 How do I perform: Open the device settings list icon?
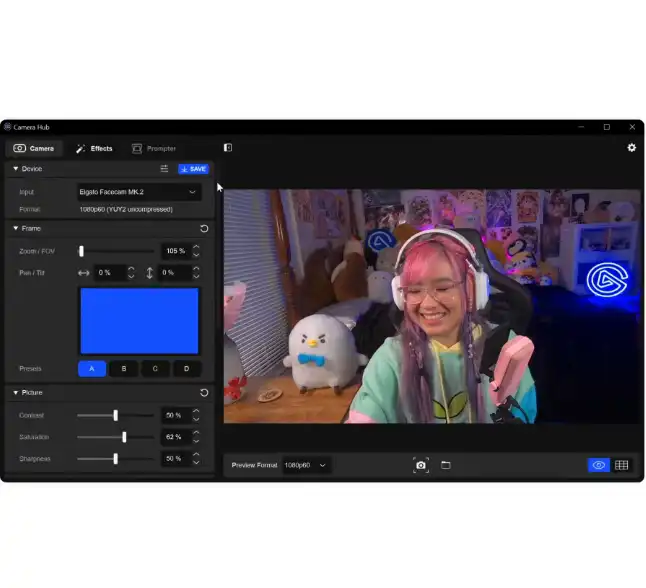click(164, 169)
